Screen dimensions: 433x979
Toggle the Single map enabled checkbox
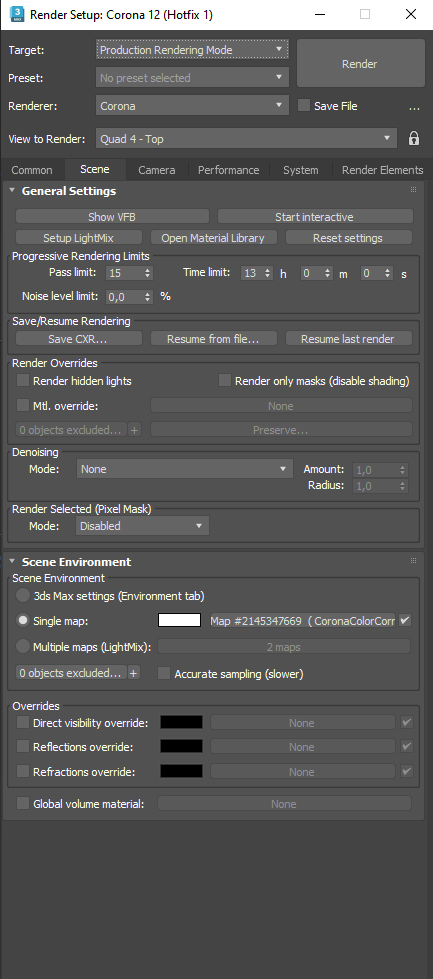pos(406,621)
